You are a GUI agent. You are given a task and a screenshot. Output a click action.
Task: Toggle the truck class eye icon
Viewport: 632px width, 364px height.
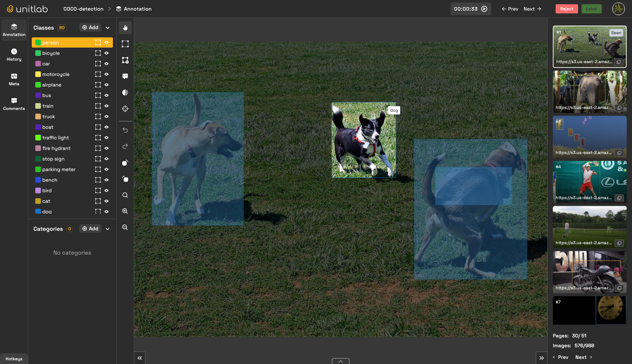coord(106,116)
